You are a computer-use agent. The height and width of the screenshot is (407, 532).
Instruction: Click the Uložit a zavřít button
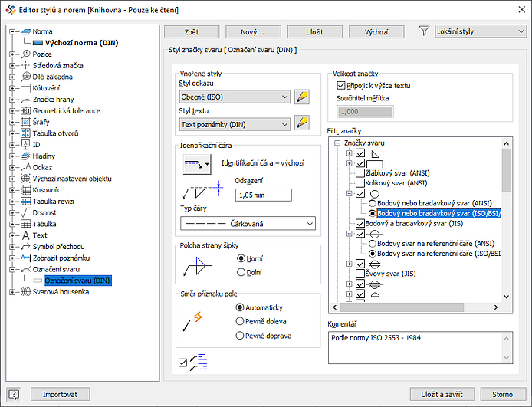point(441,394)
